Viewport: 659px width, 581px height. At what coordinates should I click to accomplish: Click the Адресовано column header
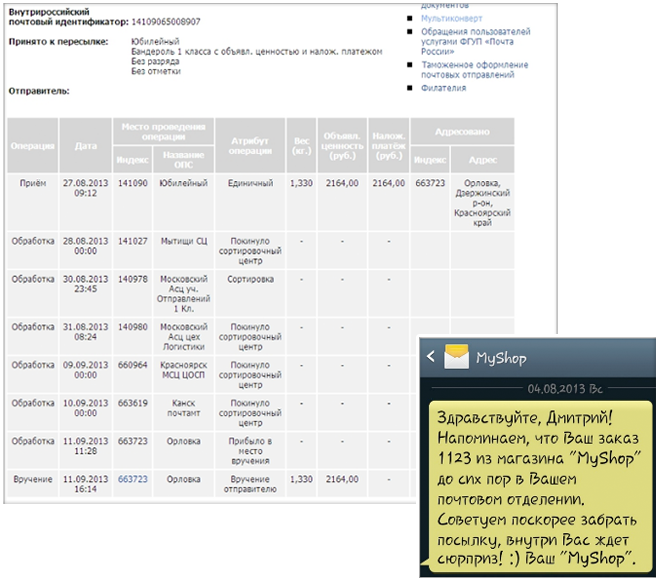pos(462,131)
